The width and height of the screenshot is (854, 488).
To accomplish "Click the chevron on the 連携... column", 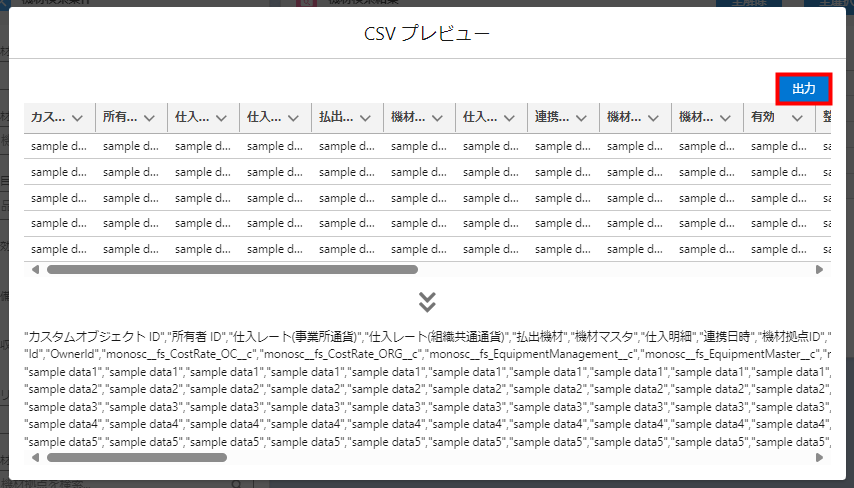I will (581, 118).
